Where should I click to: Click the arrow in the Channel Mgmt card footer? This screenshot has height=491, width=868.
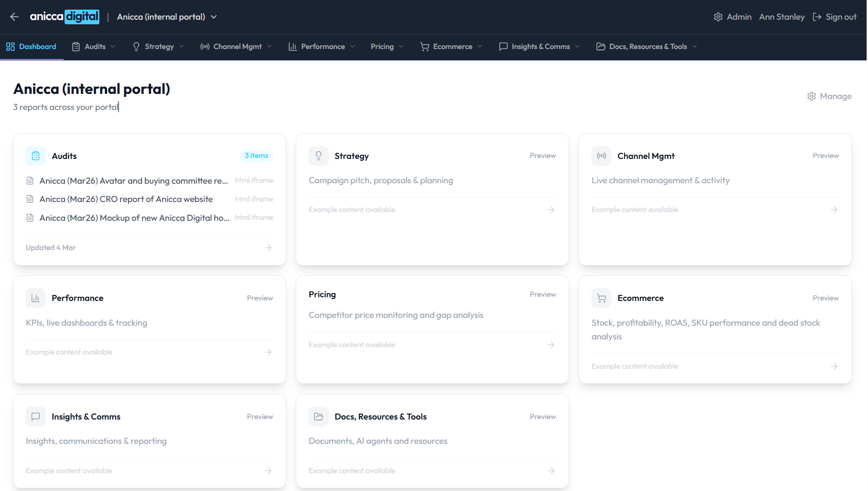(x=834, y=210)
